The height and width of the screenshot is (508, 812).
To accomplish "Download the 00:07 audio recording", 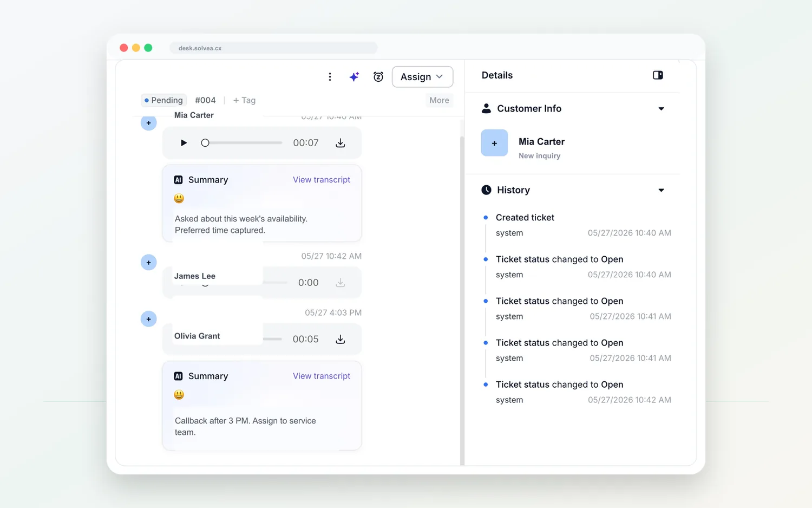I will (340, 143).
